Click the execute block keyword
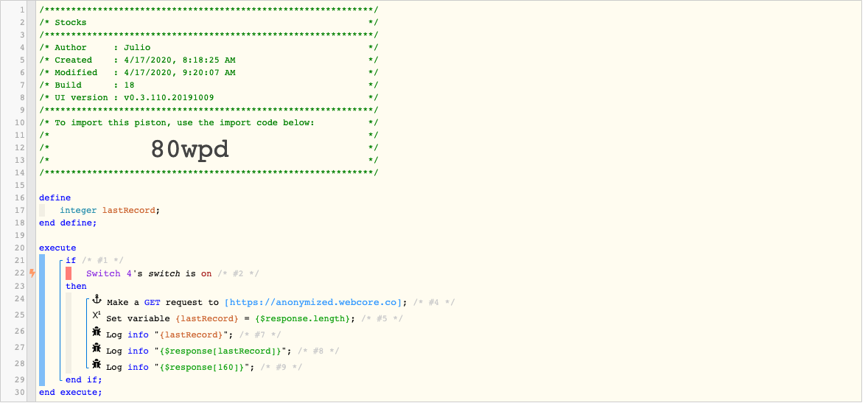The image size is (868, 403). [x=57, y=248]
